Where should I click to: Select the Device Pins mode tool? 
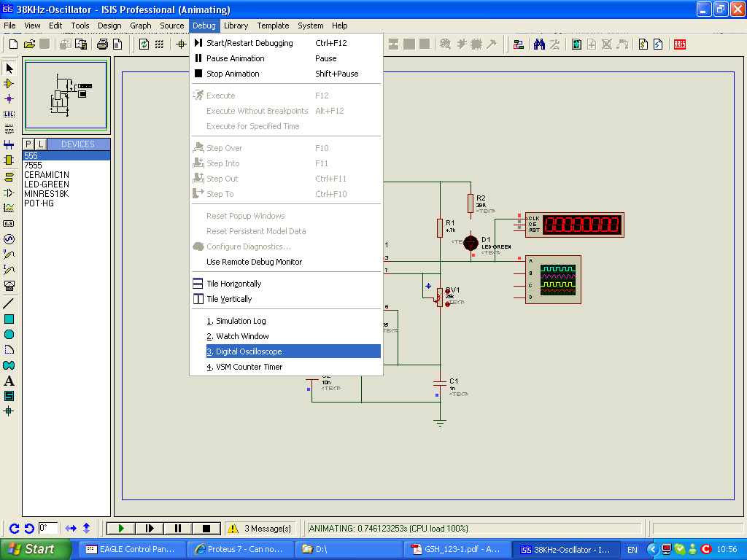9,192
